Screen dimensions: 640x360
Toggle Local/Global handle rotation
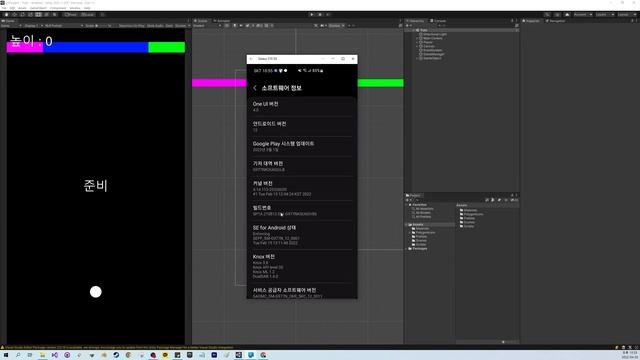(x=87, y=14)
